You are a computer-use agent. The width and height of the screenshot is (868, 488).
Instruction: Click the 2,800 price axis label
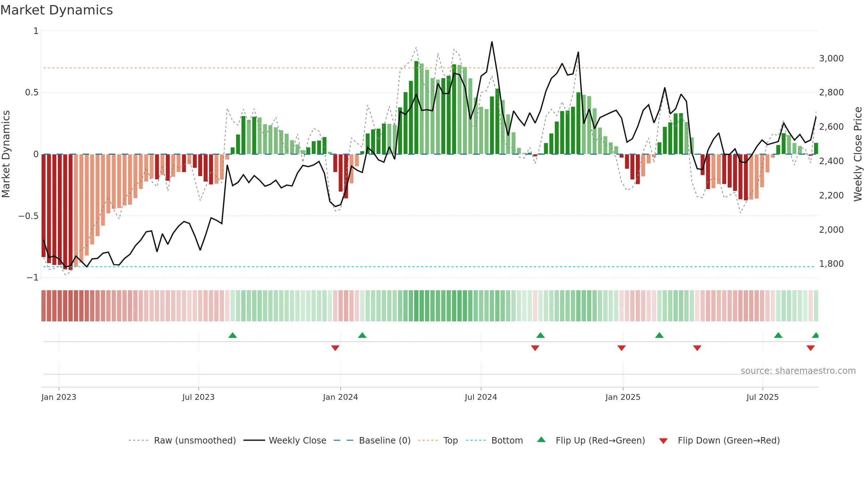[x=831, y=93]
